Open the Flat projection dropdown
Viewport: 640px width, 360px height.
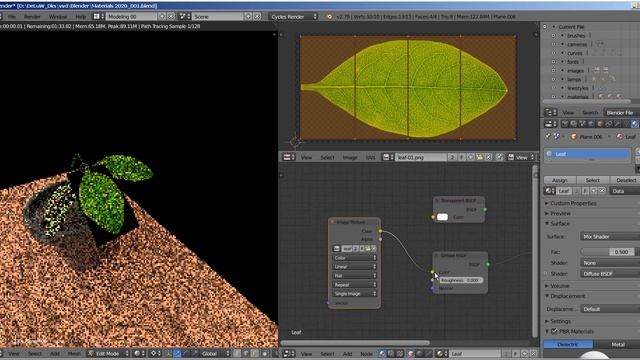tap(354, 276)
